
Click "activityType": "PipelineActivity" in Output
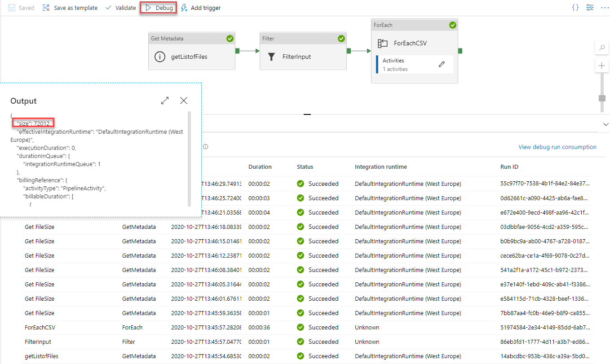click(x=64, y=188)
